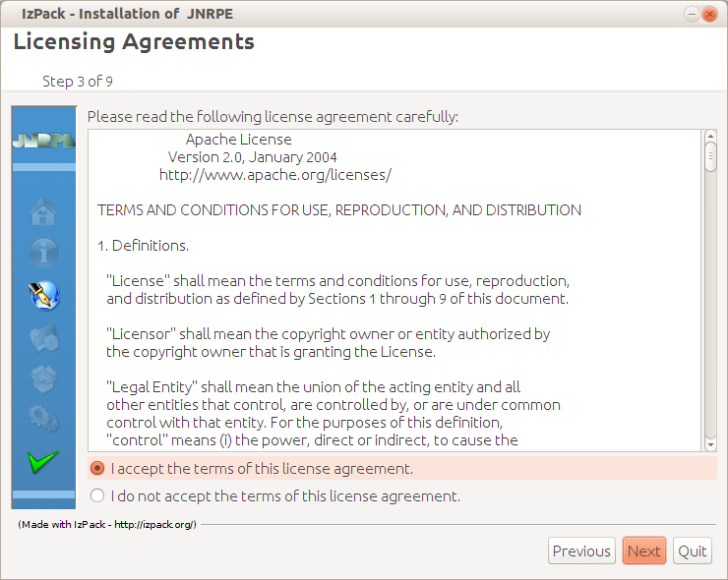This screenshot has width=728, height=580.
Task: Click the Next button
Action: click(643, 551)
